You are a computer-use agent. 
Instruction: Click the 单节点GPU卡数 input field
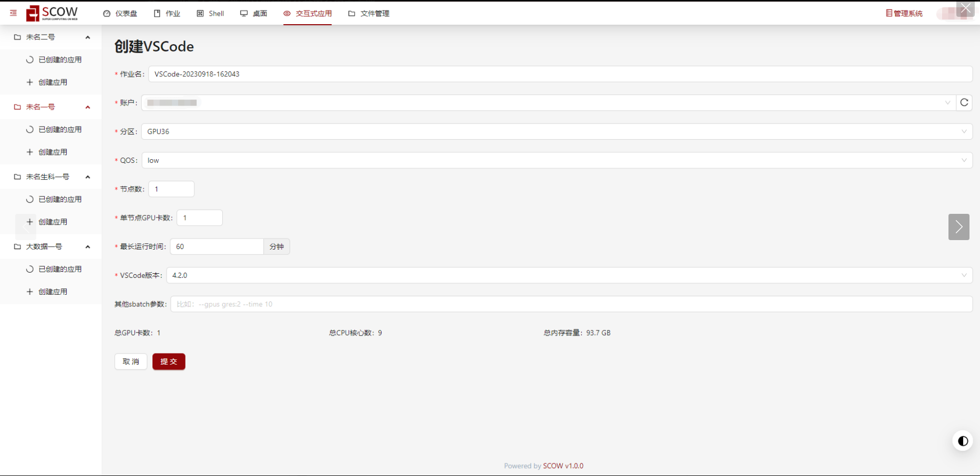click(x=200, y=218)
